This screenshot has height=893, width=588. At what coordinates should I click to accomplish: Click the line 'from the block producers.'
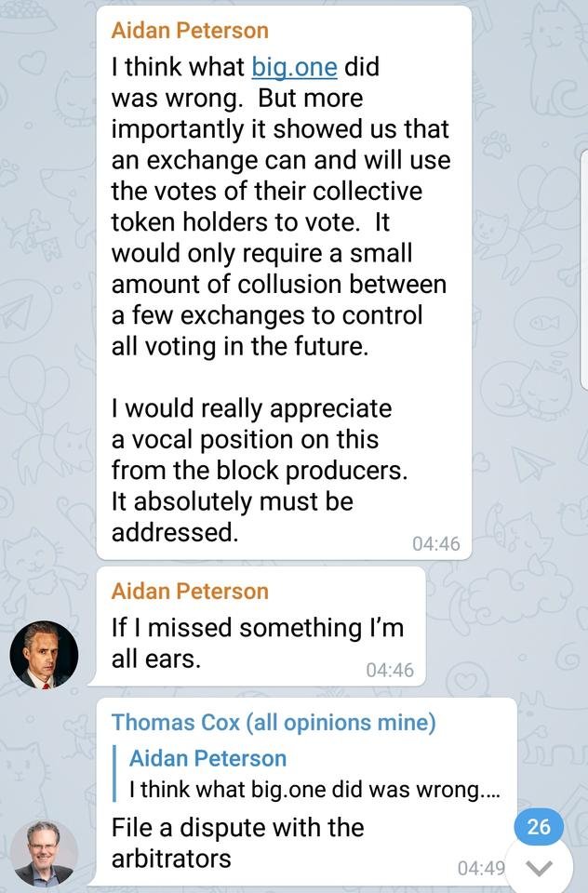pyautogui.click(x=260, y=470)
